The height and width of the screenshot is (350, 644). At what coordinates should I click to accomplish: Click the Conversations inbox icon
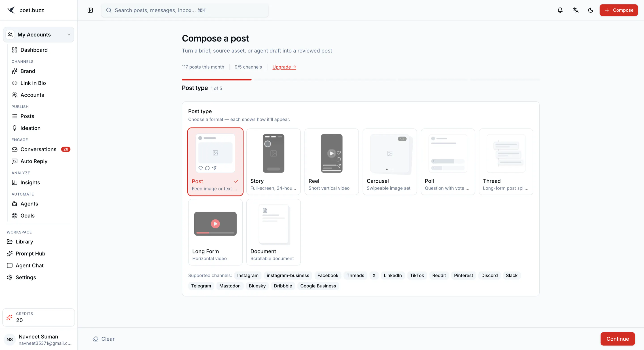coord(15,149)
